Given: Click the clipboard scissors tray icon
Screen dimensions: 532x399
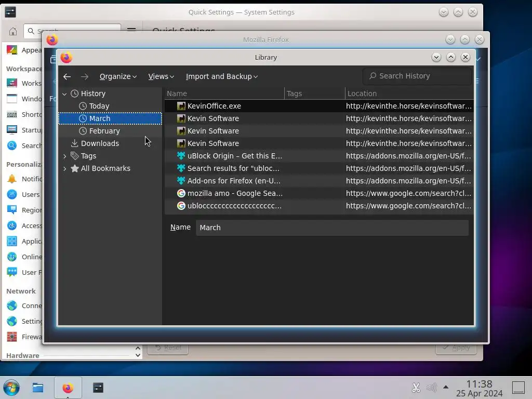Looking at the screenshot, I should [x=416, y=388].
